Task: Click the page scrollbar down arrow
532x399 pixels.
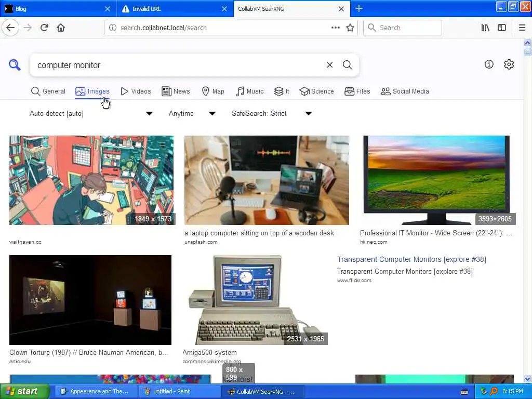Action: 527,379
